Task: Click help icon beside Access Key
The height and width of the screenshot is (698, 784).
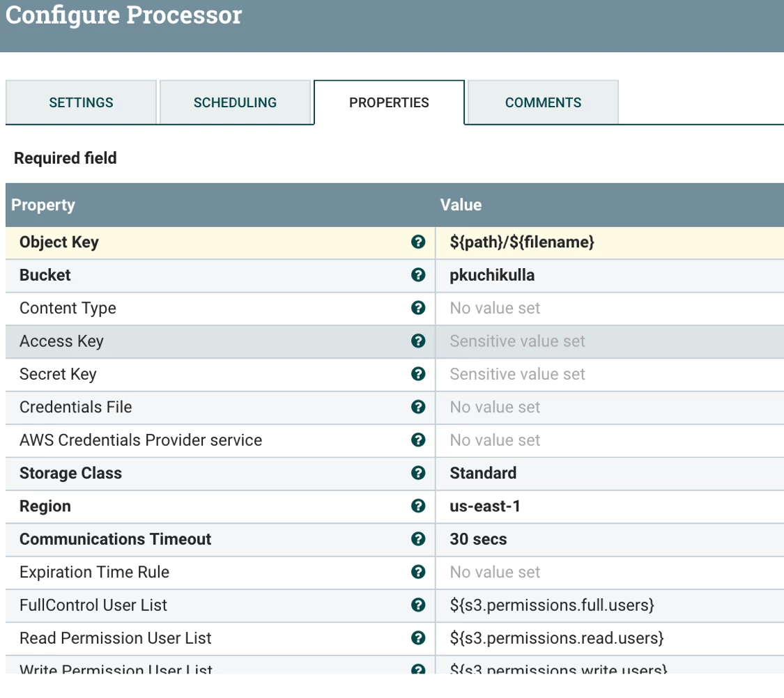Action: pyautogui.click(x=418, y=341)
